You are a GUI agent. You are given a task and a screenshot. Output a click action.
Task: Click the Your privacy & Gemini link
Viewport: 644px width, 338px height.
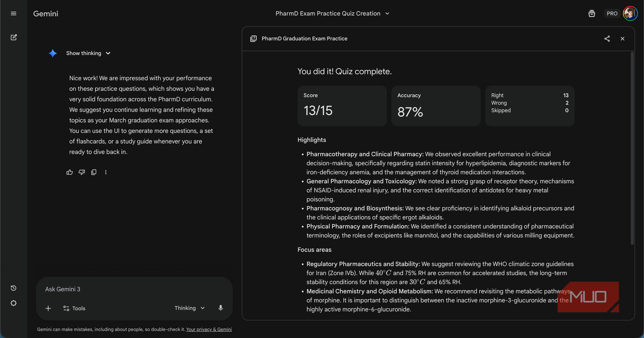click(209, 329)
